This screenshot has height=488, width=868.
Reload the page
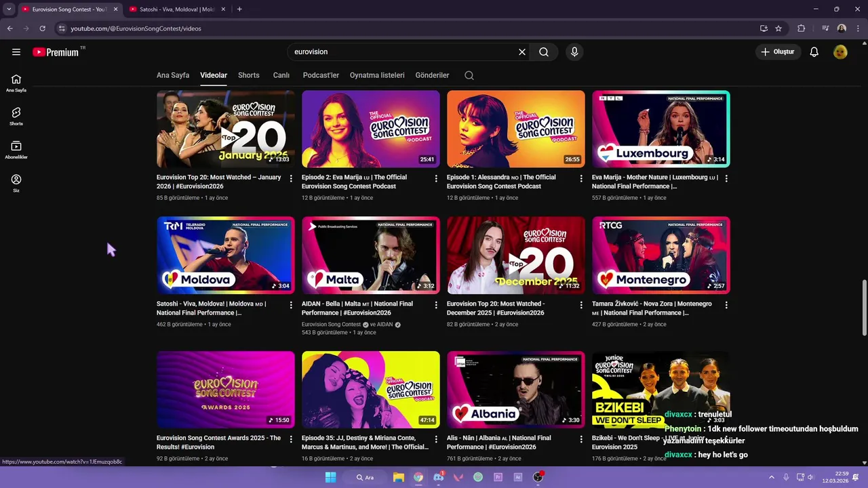(x=42, y=28)
